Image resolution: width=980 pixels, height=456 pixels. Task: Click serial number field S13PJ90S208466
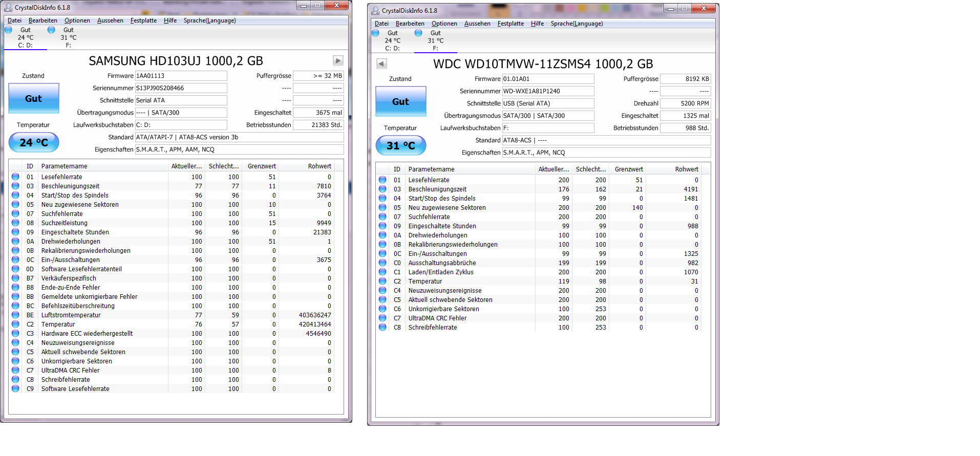click(x=181, y=88)
